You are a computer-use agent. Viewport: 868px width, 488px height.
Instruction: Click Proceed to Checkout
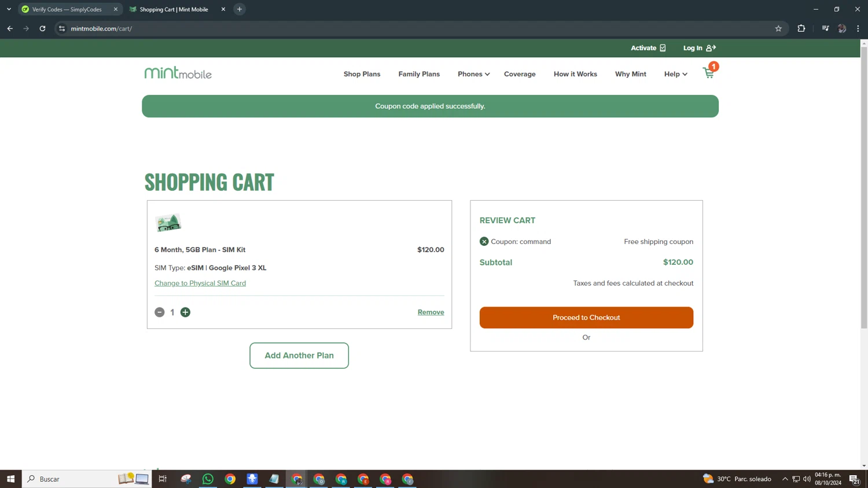[x=586, y=317]
